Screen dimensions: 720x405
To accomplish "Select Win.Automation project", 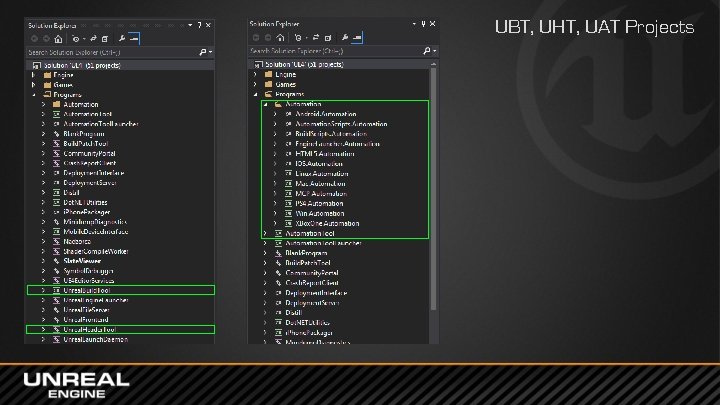I will coord(320,214).
